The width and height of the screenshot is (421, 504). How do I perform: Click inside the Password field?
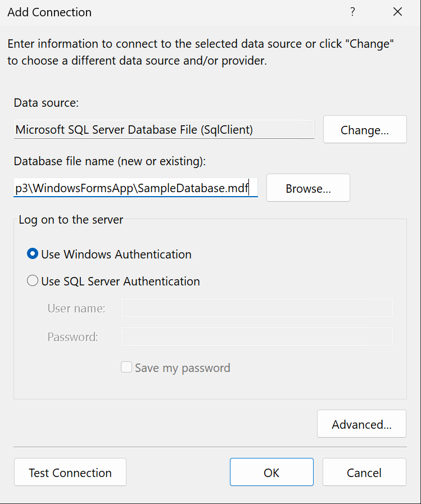[256, 336]
